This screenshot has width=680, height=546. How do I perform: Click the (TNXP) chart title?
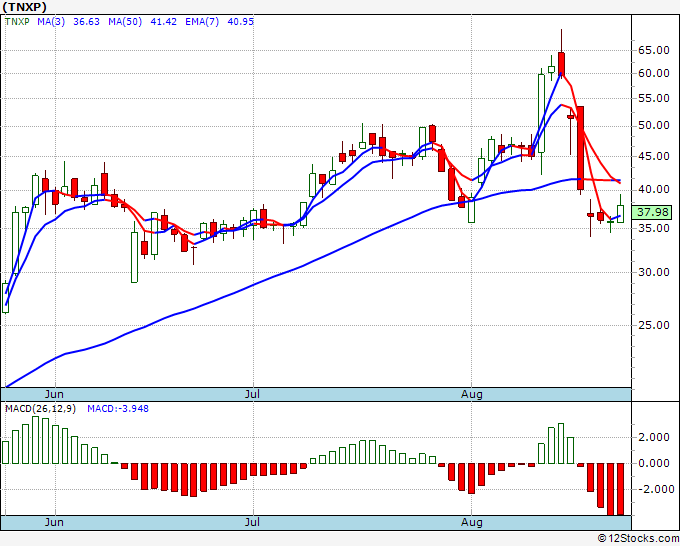[24, 7]
